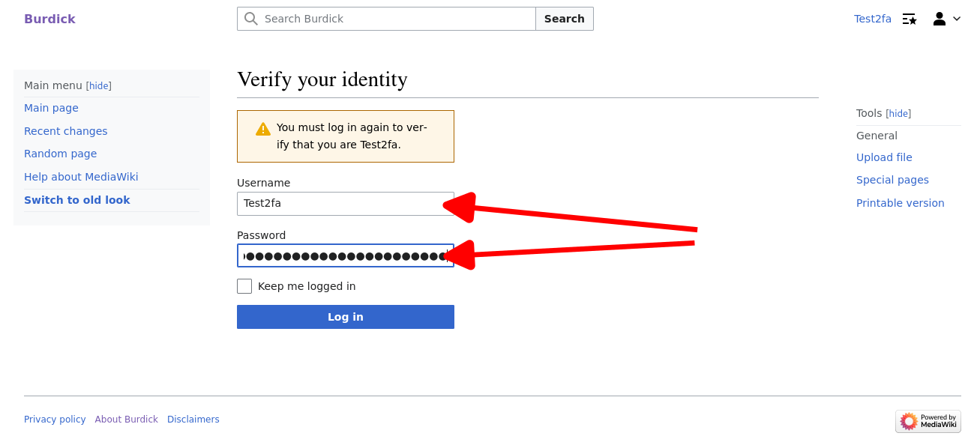
Task: Go to Recent changes
Action: (x=65, y=131)
